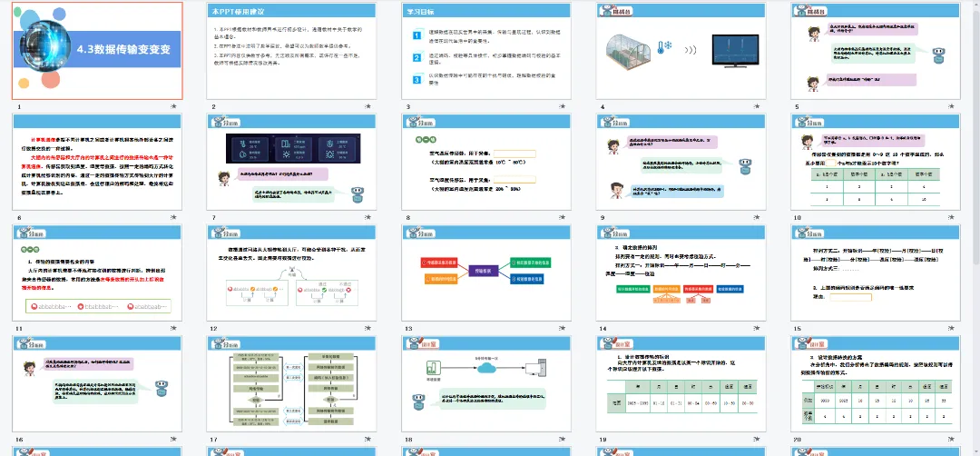Click animation star icon under slide 20

coord(953,440)
